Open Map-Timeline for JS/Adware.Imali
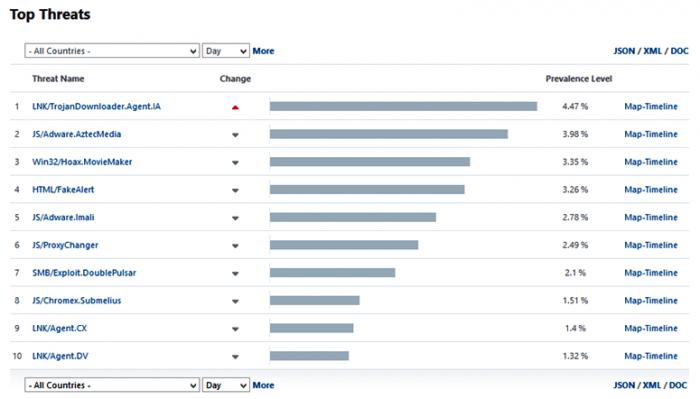700x399 pixels. tap(650, 217)
